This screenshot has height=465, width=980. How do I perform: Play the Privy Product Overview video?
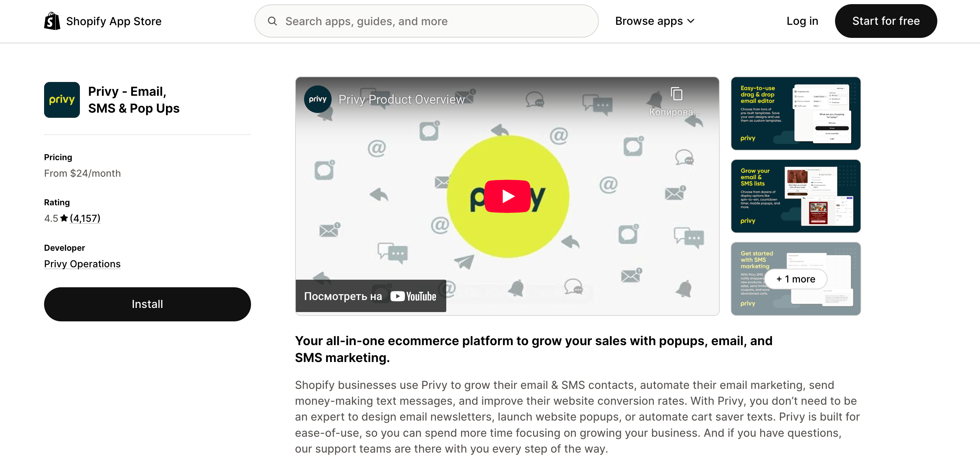click(507, 196)
